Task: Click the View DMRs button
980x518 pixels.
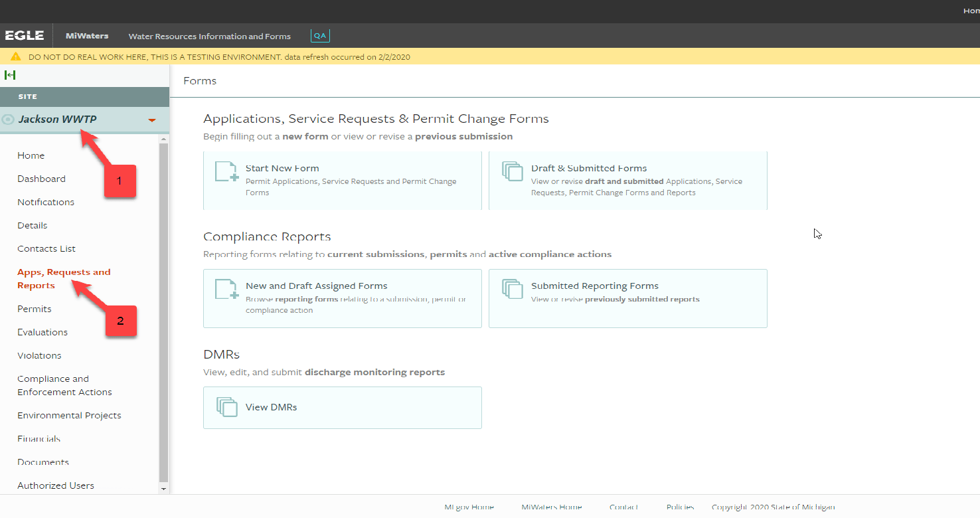Action: (343, 408)
